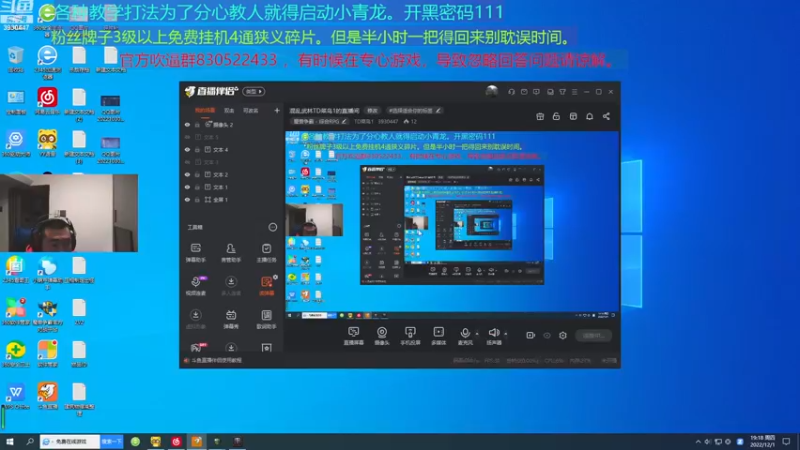Image resolution: width=800 pixels, height=450 pixels.
Task: Open the dimmed download tool beside 视频连麦
Action: (231, 286)
